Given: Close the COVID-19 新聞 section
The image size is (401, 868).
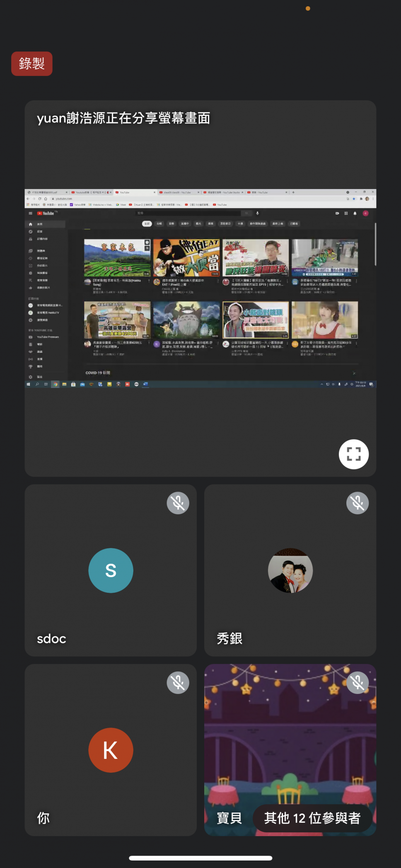Looking at the screenshot, I should (x=354, y=373).
